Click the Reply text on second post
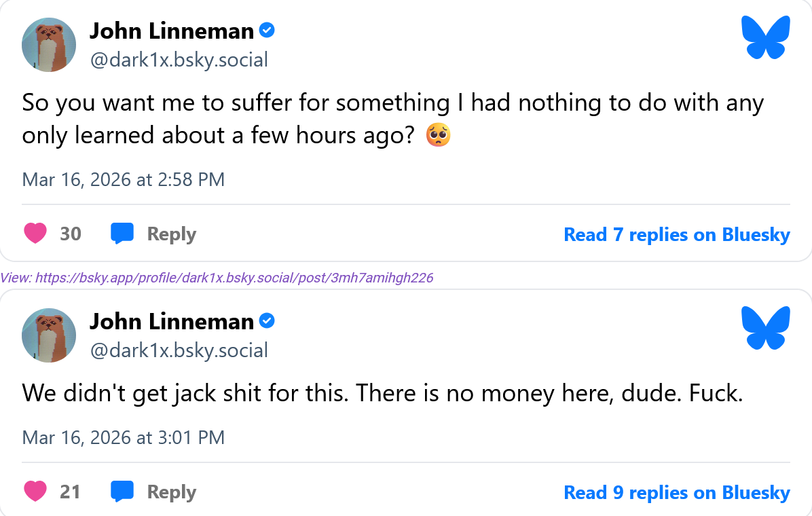This screenshot has width=812, height=516. click(x=171, y=492)
